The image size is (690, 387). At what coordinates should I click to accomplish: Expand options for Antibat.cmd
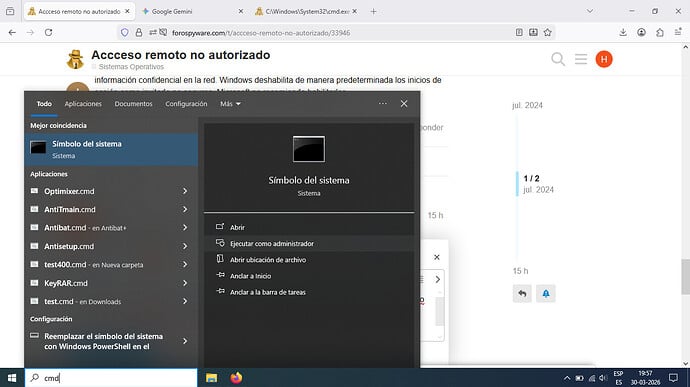(x=185, y=228)
